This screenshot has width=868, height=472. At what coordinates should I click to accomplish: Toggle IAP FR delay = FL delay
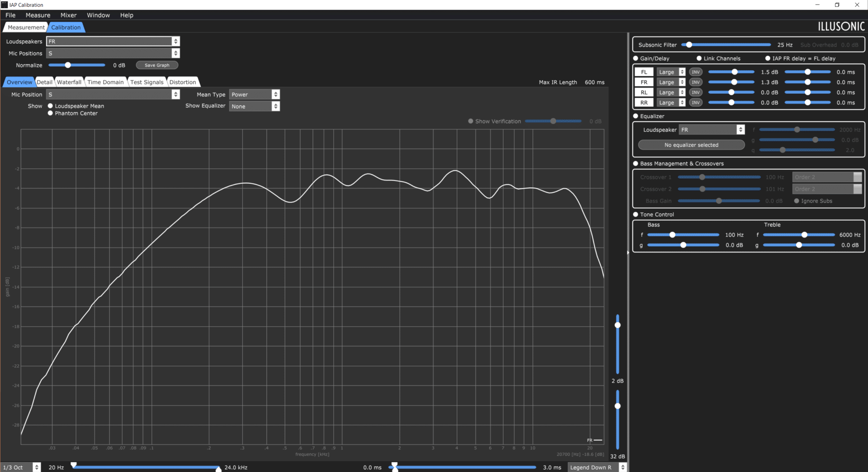click(768, 58)
